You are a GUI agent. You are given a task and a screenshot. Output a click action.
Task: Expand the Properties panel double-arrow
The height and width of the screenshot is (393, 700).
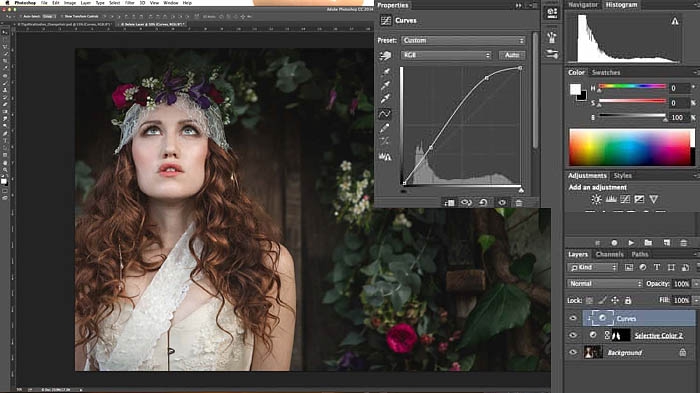[x=519, y=5]
